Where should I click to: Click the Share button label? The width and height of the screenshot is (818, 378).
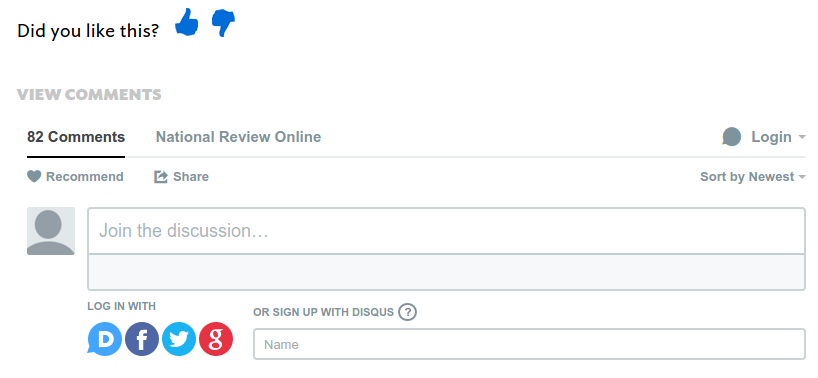coord(191,177)
